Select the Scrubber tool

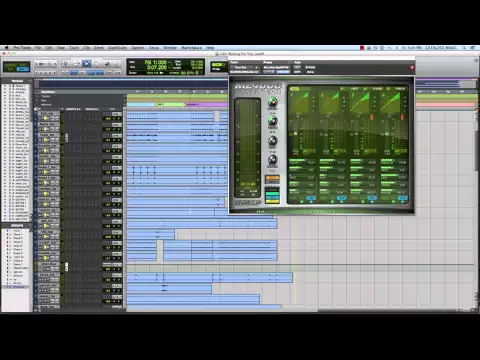pos(107,63)
